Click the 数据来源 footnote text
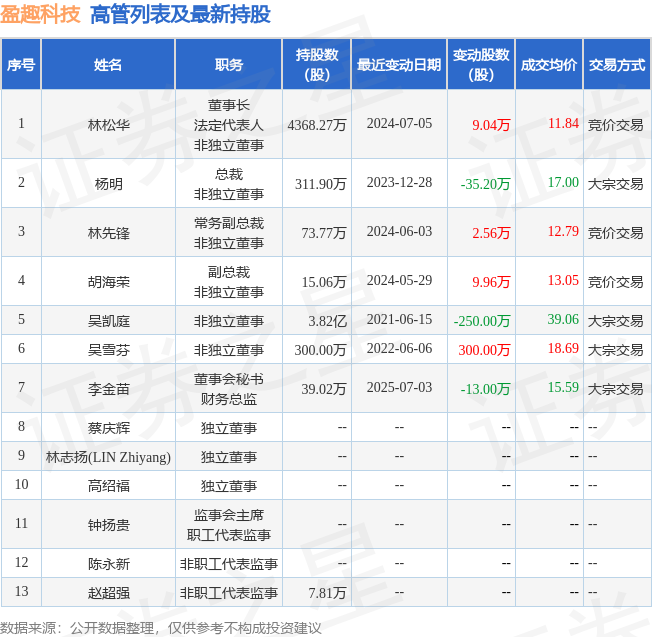 point(161,628)
